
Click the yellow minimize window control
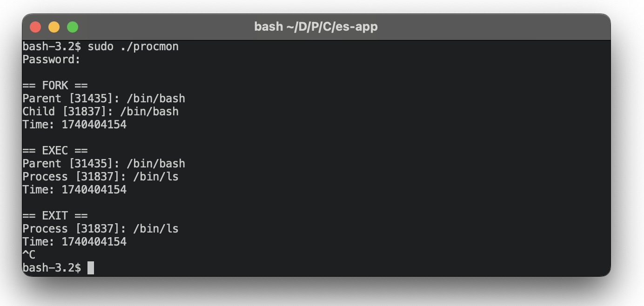[x=54, y=27]
